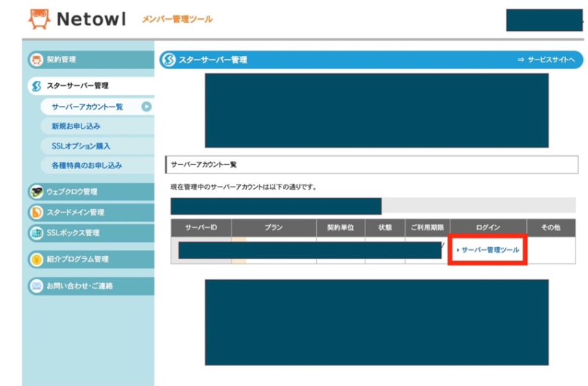Screen dimensions: 588x386
Task: Click the お問い合わせ・ご連絡 mail icon
Action: 36,286
